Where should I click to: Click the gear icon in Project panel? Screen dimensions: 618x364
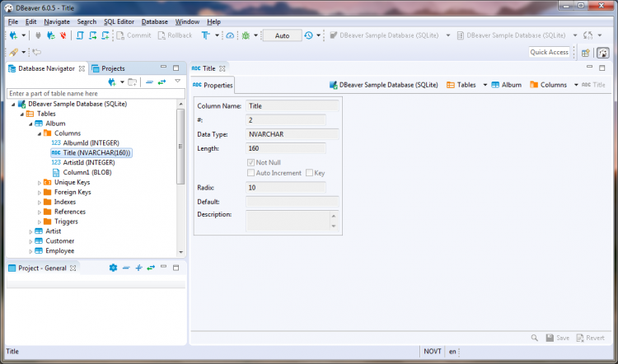coord(113,268)
